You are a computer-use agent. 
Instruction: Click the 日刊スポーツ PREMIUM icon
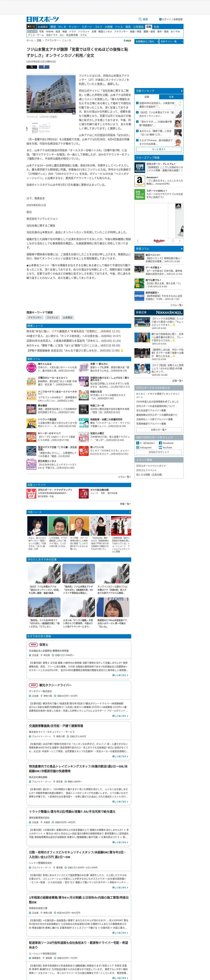140,168
